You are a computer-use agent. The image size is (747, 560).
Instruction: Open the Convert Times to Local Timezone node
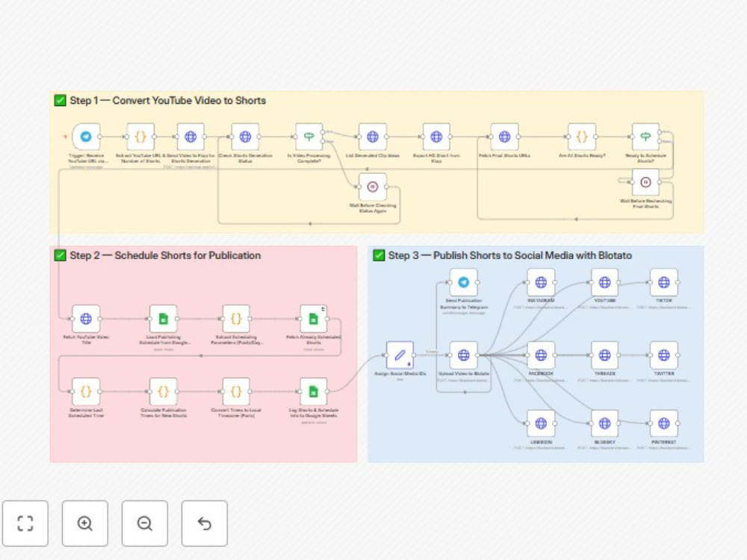(236, 391)
